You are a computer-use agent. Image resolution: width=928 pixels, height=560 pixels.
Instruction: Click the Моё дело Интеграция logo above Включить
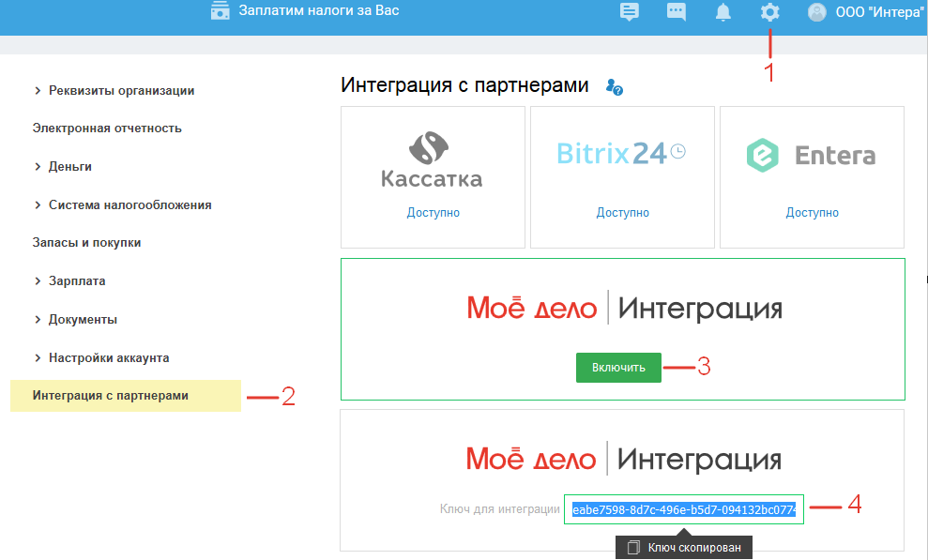click(624, 308)
